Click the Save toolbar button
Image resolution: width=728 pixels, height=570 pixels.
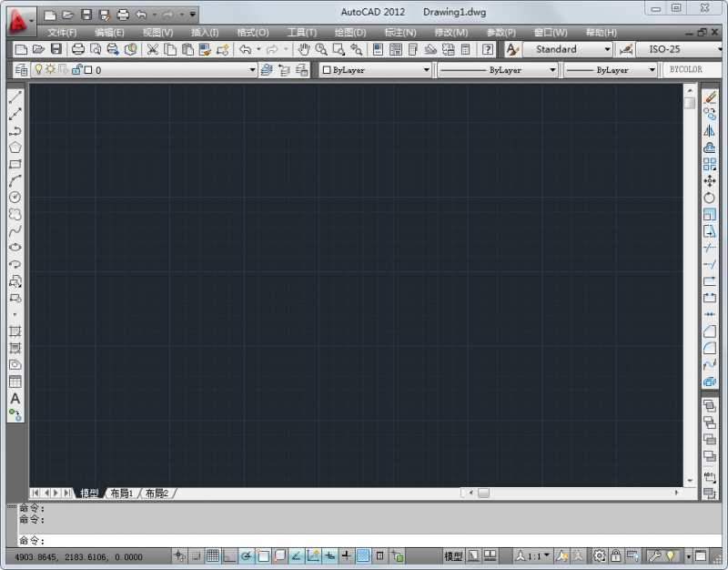56,49
